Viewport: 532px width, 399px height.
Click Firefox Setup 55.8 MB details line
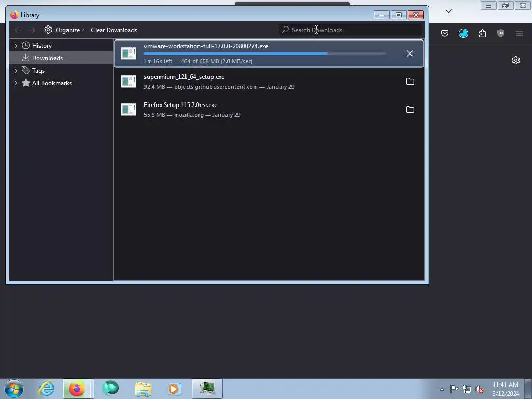(192, 115)
